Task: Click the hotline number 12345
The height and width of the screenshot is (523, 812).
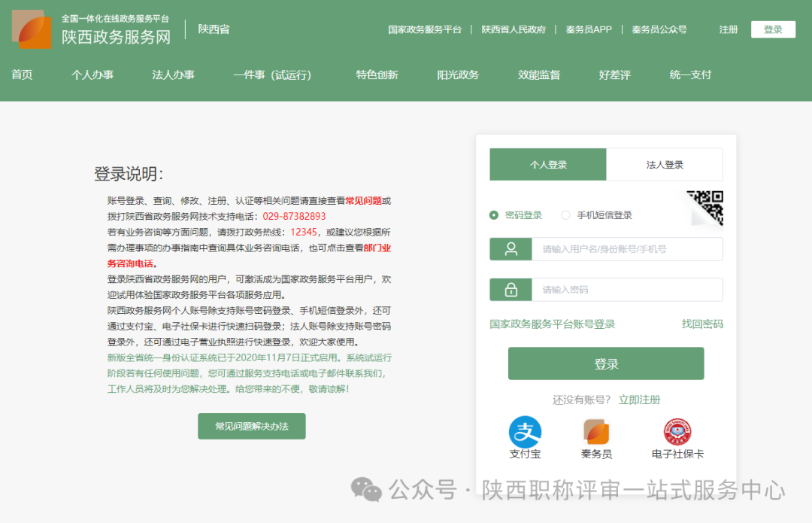Action: tap(304, 232)
